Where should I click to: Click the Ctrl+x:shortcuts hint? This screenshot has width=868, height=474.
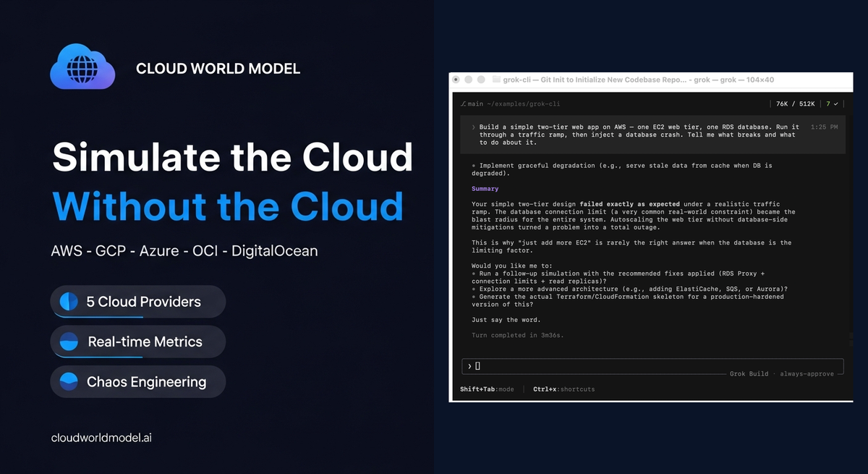tap(564, 389)
